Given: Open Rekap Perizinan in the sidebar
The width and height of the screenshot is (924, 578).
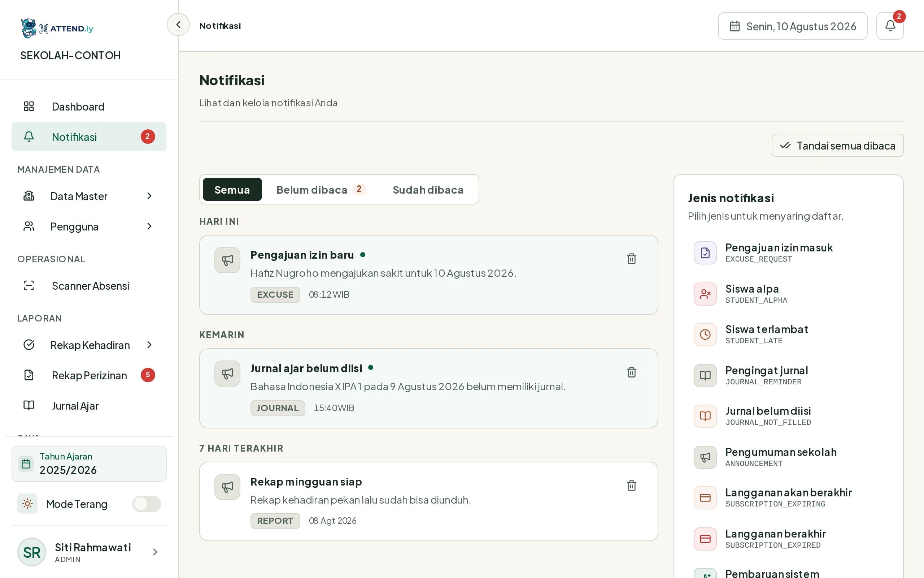Looking at the screenshot, I should click(x=89, y=375).
